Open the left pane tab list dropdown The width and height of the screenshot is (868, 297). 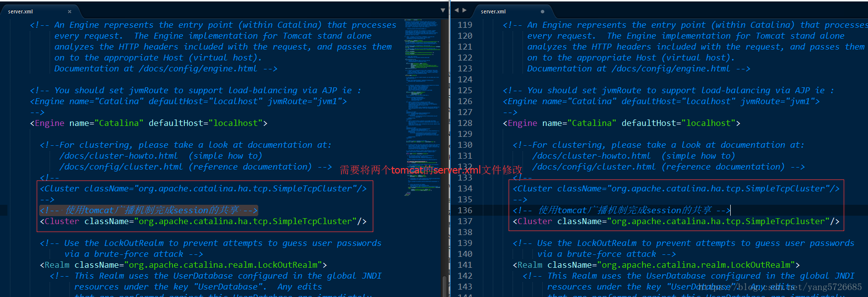(443, 10)
